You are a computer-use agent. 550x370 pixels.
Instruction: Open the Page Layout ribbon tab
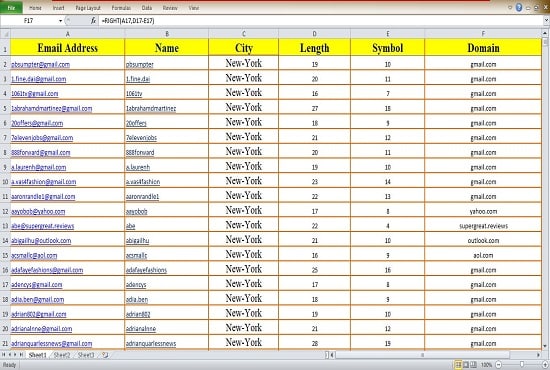(88, 8)
